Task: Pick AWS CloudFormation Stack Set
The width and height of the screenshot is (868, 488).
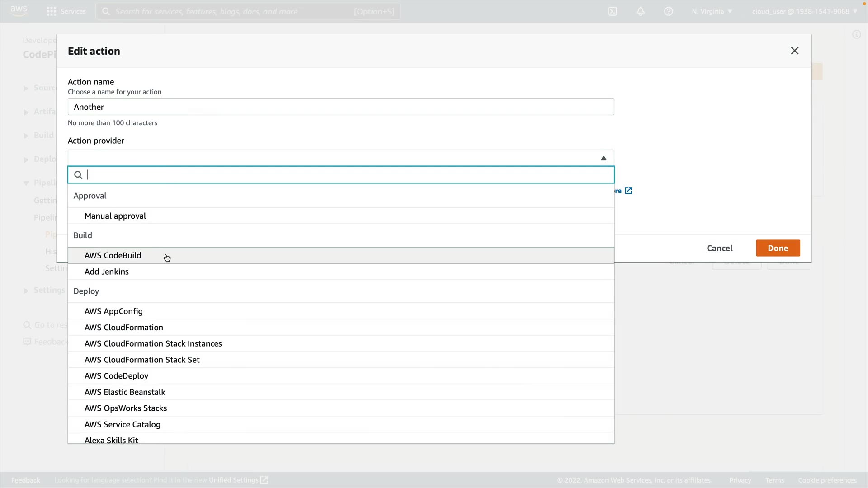Action: (142, 360)
